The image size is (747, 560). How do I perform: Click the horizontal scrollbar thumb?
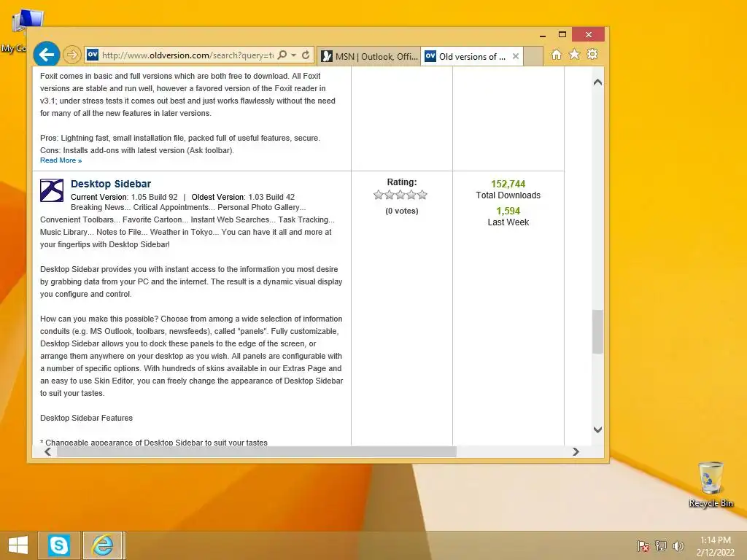(x=257, y=451)
